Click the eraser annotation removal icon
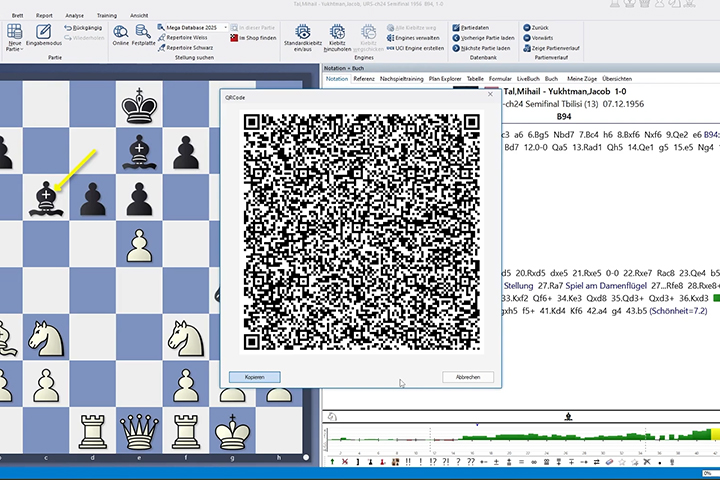 click(609, 462)
